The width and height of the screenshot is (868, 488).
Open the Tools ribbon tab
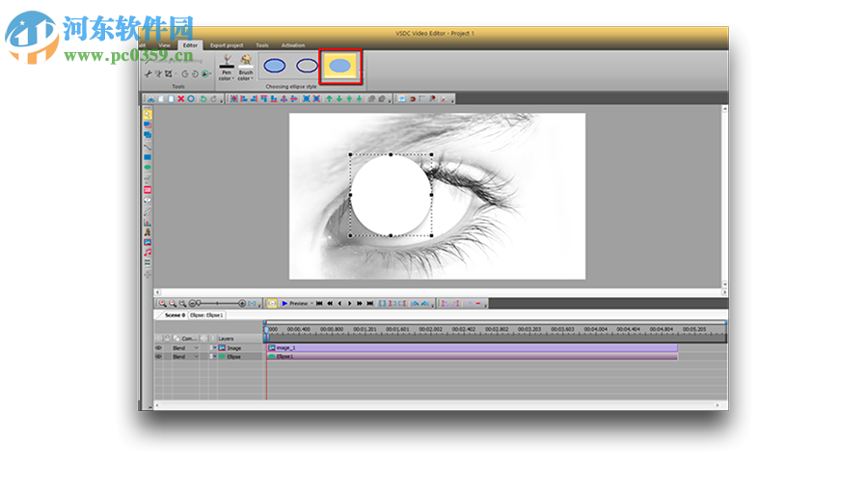click(261, 45)
